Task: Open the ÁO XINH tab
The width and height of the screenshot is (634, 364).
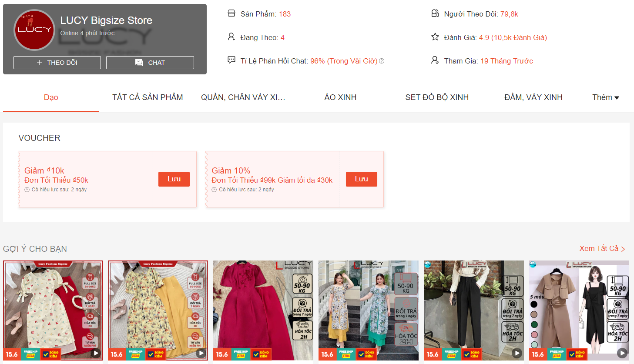Action: point(340,97)
